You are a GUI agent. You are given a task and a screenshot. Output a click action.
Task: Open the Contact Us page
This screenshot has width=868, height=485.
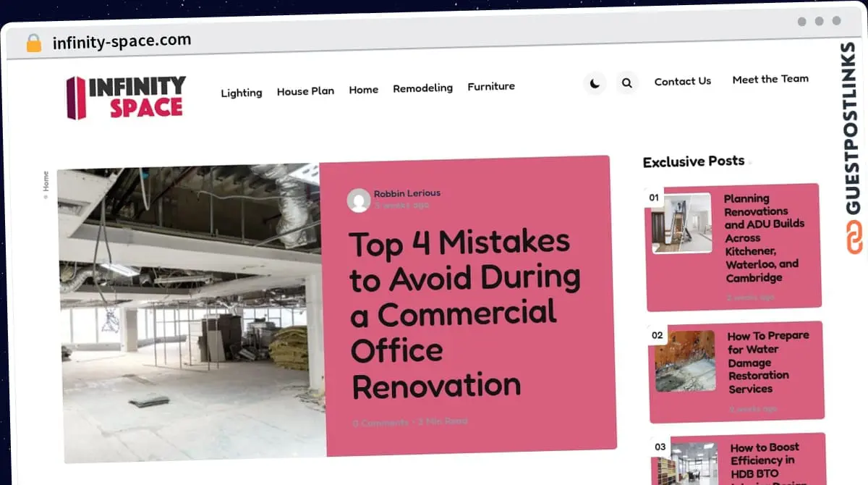coord(683,81)
